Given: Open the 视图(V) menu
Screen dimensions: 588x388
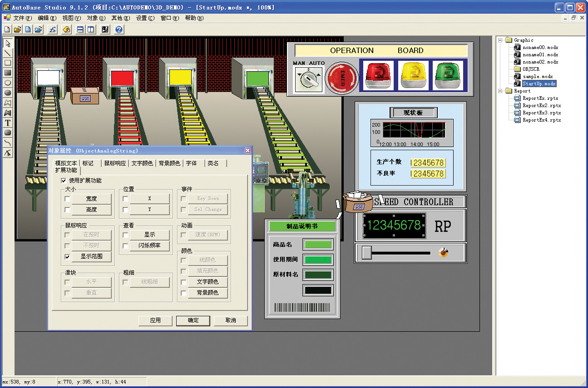Looking at the screenshot, I should (71, 18).
